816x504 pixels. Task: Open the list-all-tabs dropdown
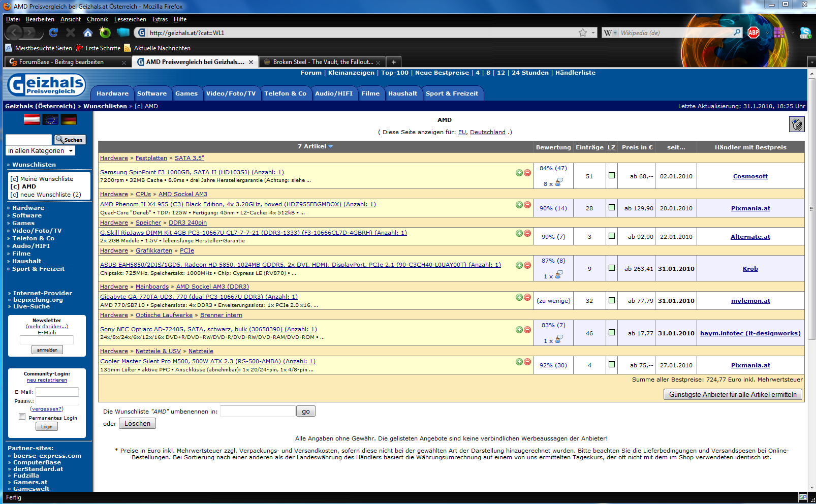[x=811, y=62]
